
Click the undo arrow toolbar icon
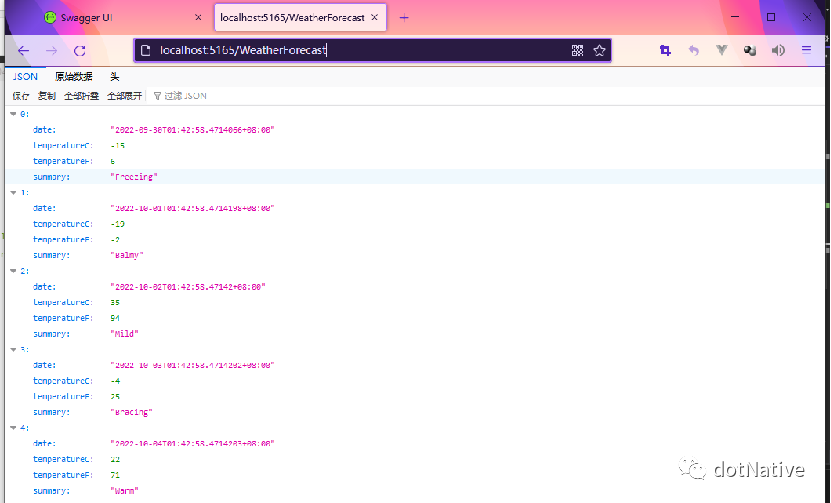click(x=693, y=50)
